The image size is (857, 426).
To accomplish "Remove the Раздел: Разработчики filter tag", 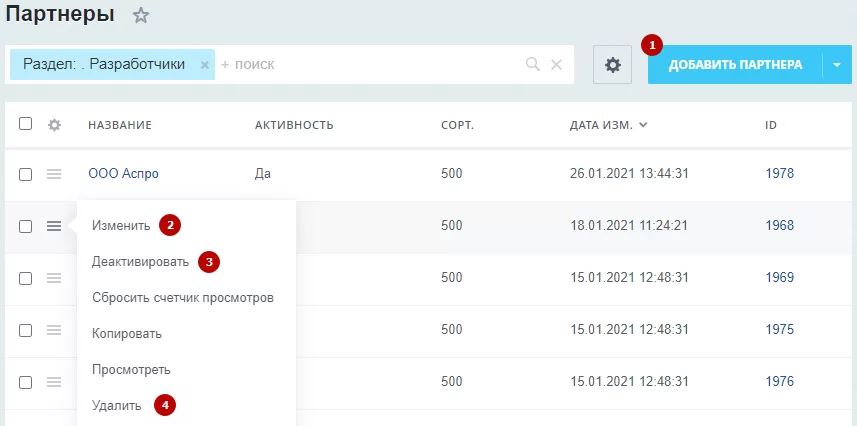I will pyautogui.click(x=205, y=65).
